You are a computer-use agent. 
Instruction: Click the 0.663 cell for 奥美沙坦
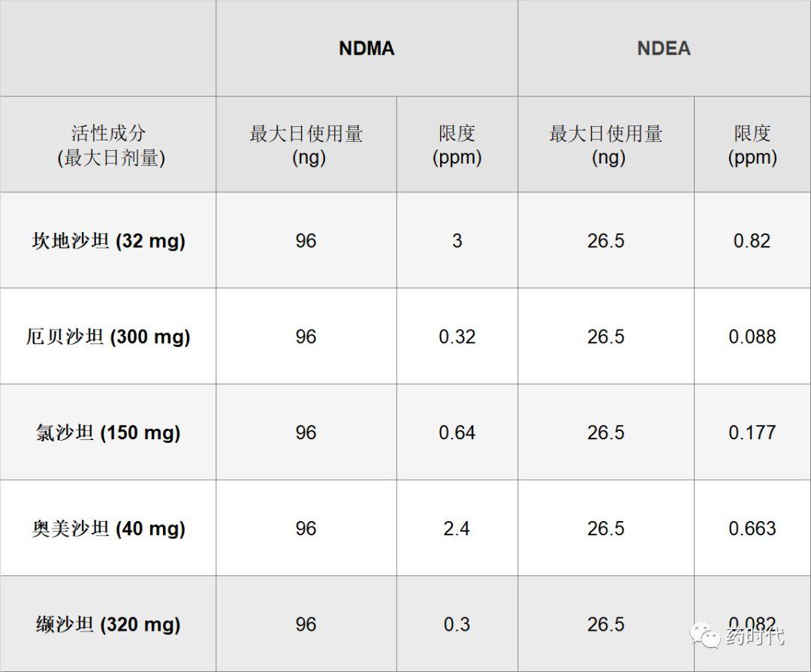[x=752, y=528]
